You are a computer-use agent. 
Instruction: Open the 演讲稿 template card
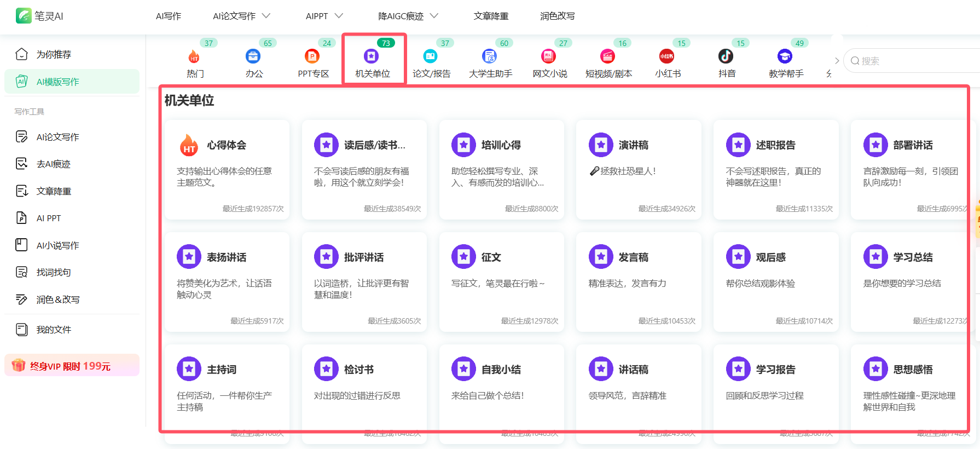tap(639, 170)
